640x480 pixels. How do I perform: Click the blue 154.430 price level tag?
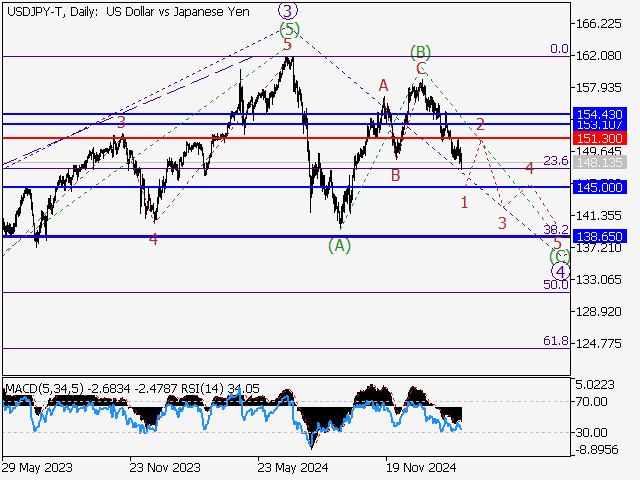coord(600,114)
